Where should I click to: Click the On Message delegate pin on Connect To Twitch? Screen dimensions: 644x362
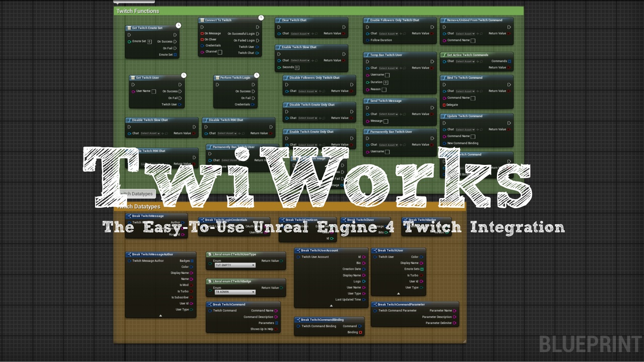click(x=202, y=34)
